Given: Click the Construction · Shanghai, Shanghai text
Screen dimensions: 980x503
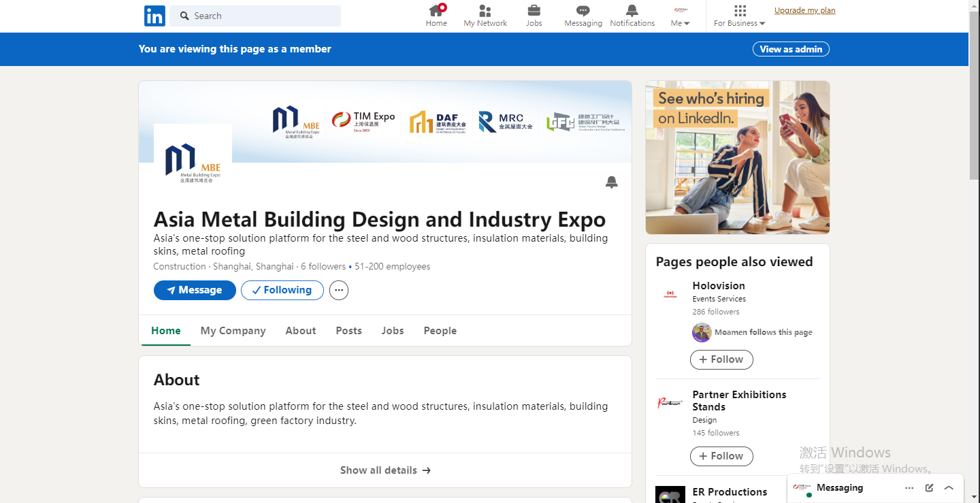Looking at the screenshot, I should pyautogui.click(x=223, y=267).
